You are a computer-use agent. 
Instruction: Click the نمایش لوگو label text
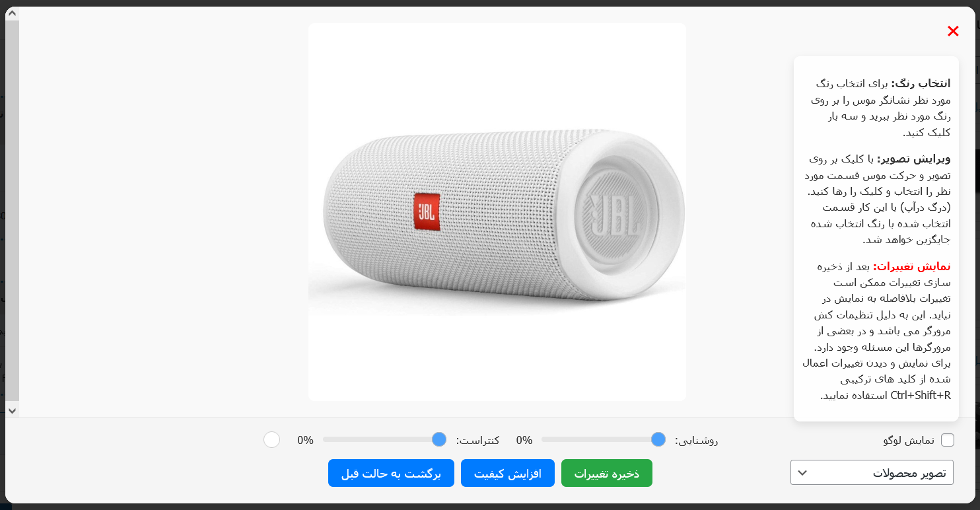pos(909,440)
